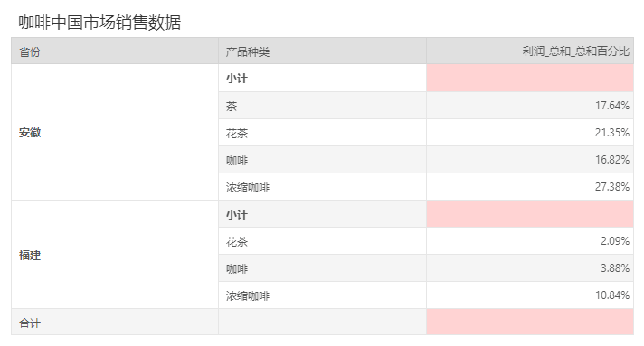This screenshot has height=346, width=644.
Task: Click the 省份 column header
Action: [115, 51]
